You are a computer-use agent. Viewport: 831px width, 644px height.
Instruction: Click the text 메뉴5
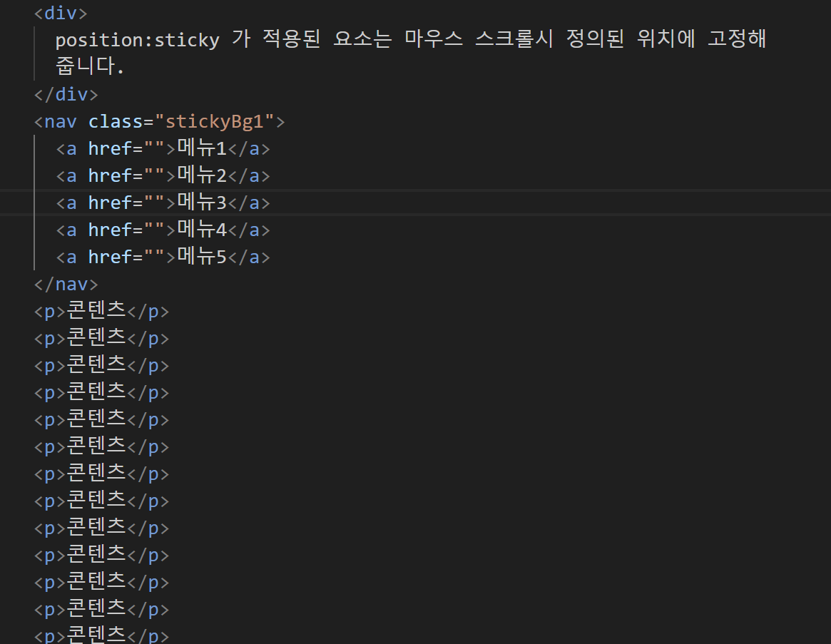click(x=201, y=256)
